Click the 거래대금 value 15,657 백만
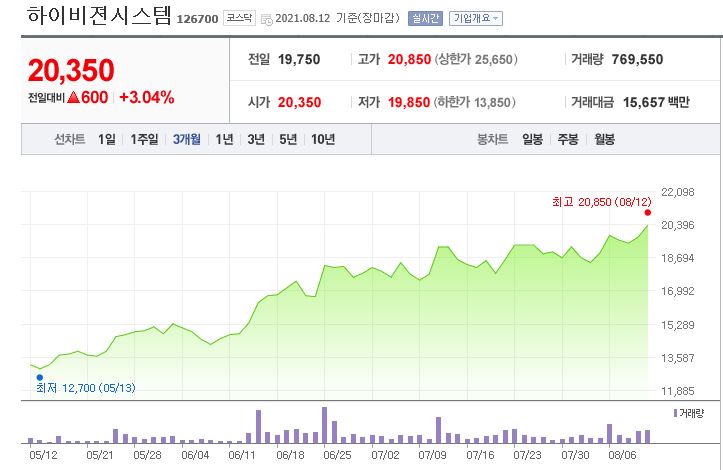The width and height of the screenshot is (723, 470). (656, 102)
